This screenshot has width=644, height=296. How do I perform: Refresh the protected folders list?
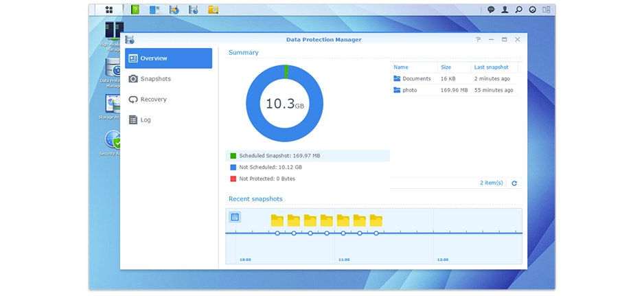(x=514, y=183)
